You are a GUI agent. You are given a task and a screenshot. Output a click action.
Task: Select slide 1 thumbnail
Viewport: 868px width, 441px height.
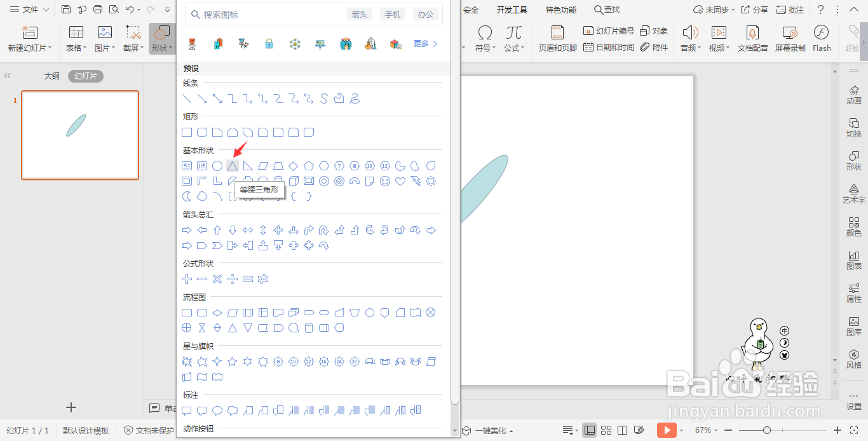point(80,135)
